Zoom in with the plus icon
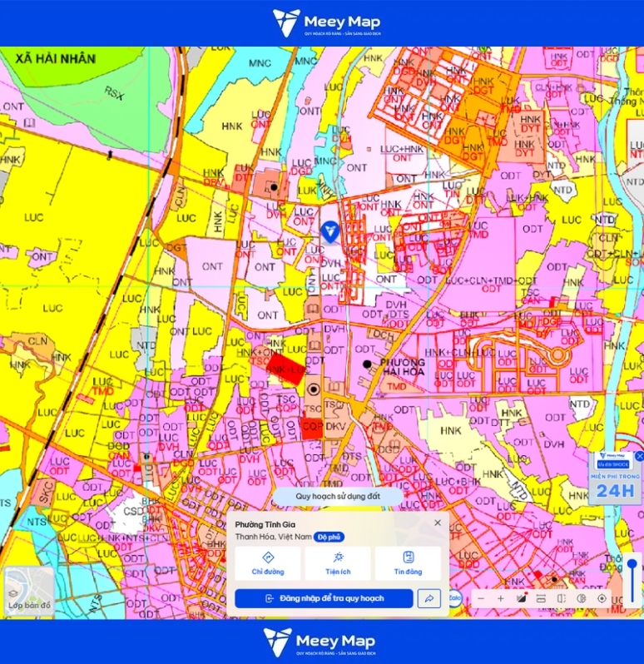 [500, 598]
